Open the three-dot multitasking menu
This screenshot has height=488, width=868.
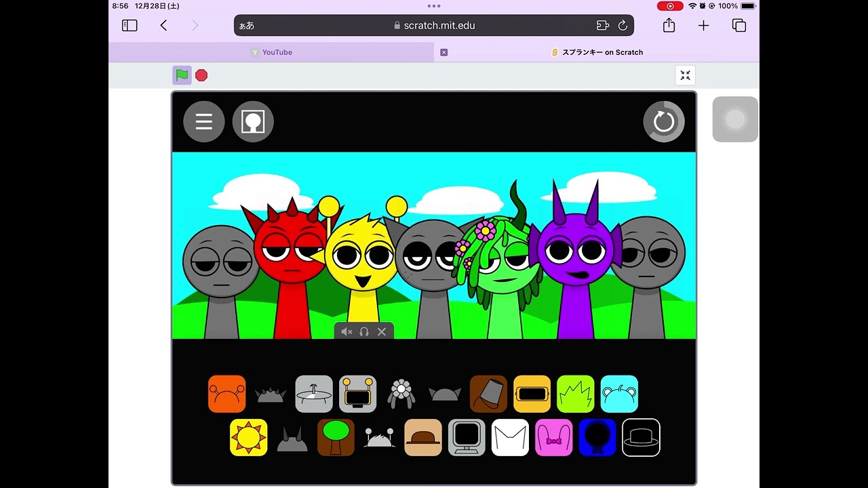click(434, 5)
